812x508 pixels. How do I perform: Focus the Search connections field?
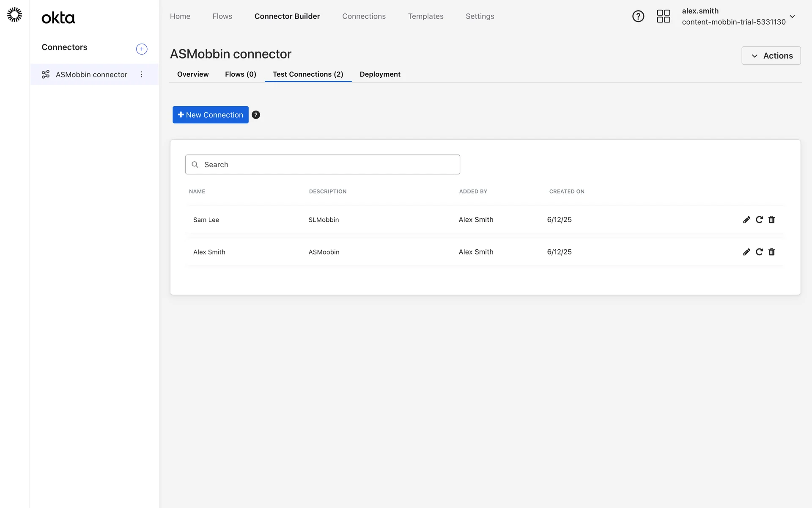pyautogui.click(x=322, y=165)
